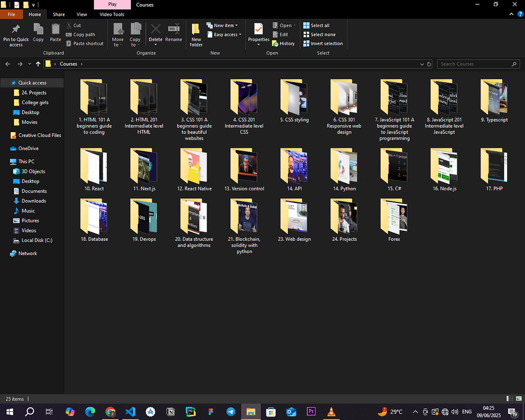Open the Easy access dropdown
The width and height of the screenshot is (525, 420).
[224, 35]
